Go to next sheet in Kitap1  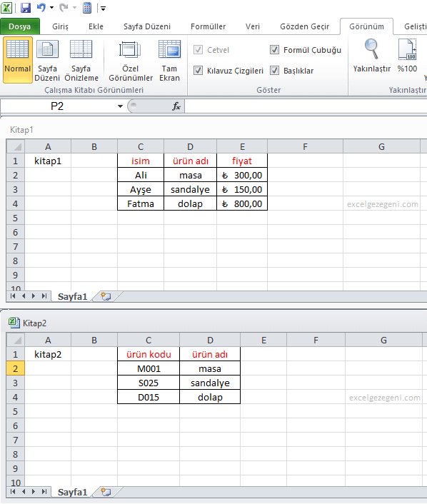pos(34,296)
